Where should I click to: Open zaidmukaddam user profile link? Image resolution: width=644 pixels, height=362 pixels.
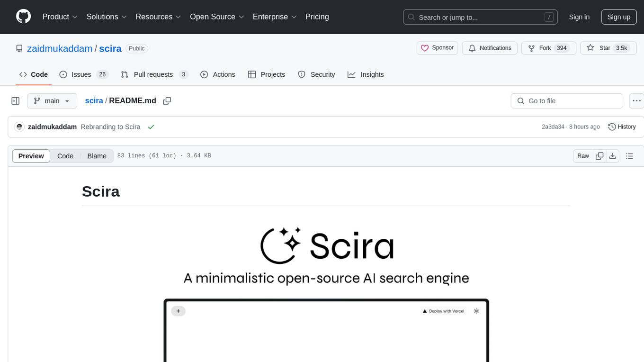60,48
